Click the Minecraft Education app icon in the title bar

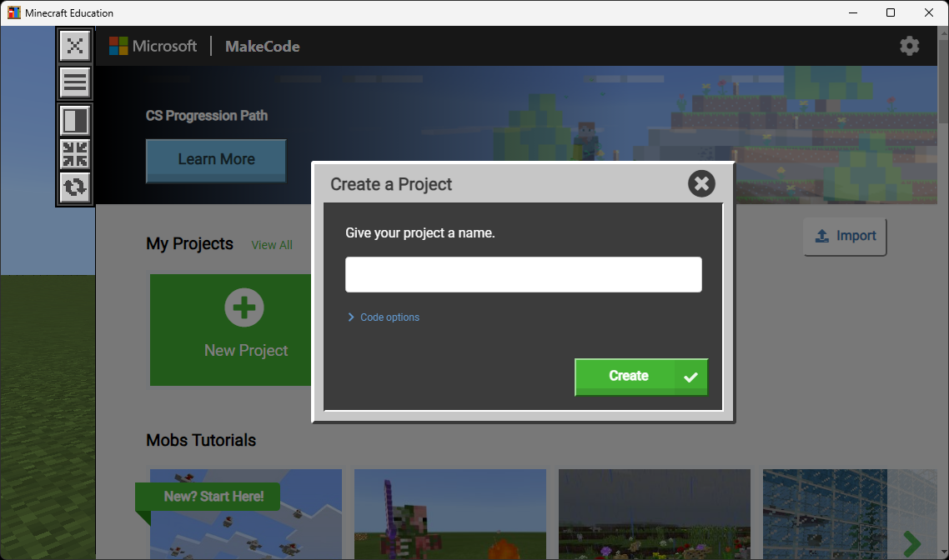point(13,12)
